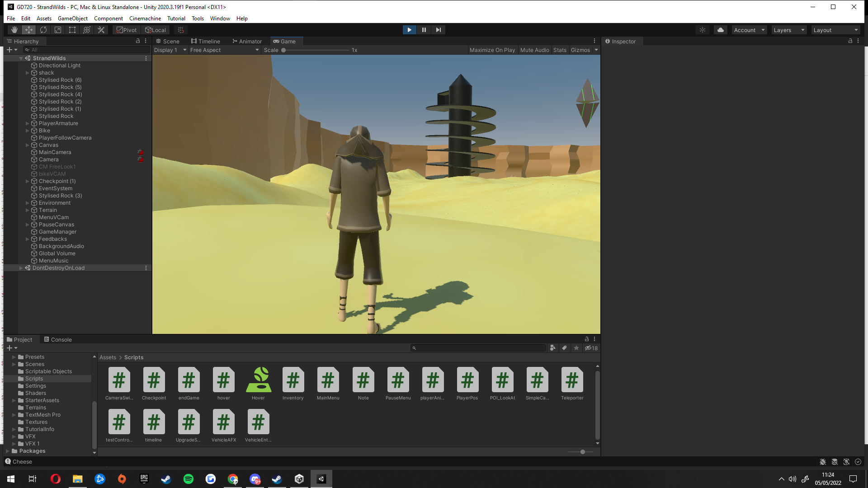Toggle the Stats overlay
868x488 pixels.
coord(560,50)
